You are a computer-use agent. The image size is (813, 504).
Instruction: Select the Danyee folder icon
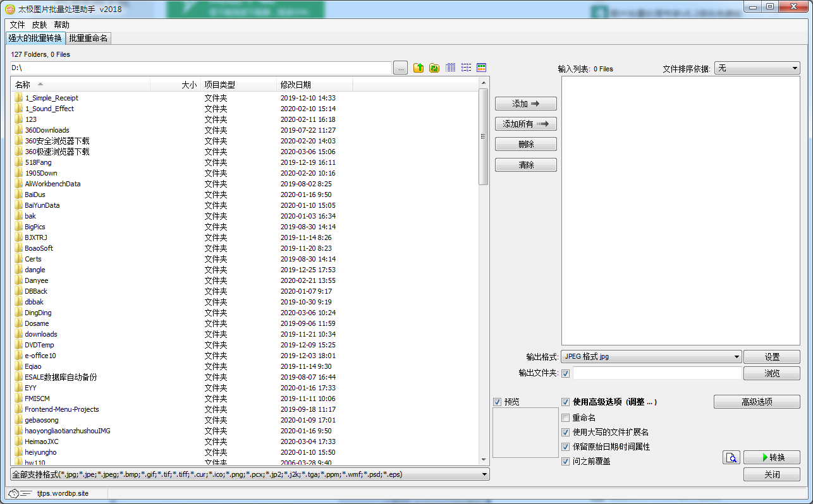(19, 280)
